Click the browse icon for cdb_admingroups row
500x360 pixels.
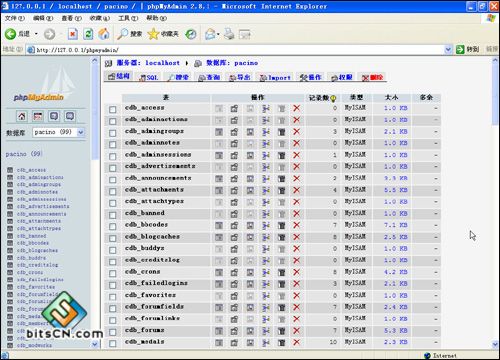coord(219,132)
